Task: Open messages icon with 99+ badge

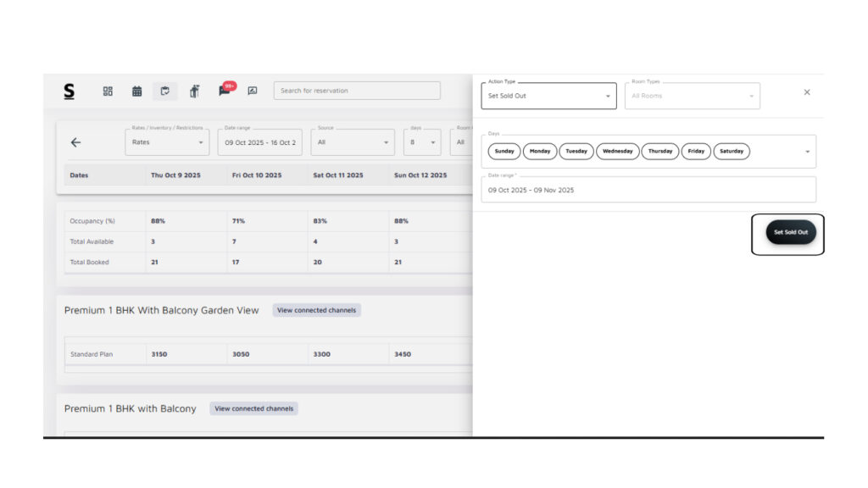Action: click(225, 91)
